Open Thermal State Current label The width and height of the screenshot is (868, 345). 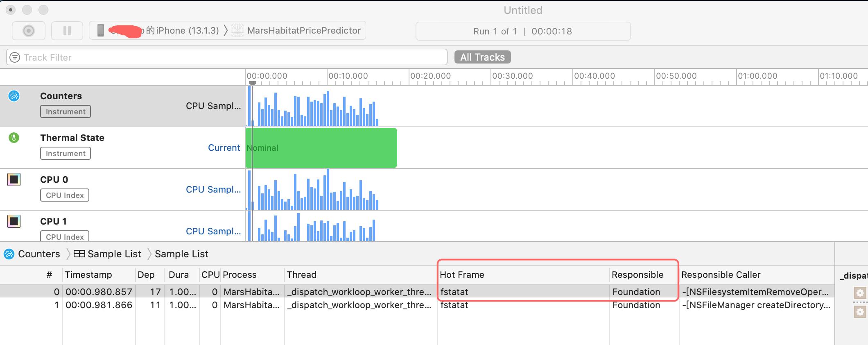tap(224, 148)
